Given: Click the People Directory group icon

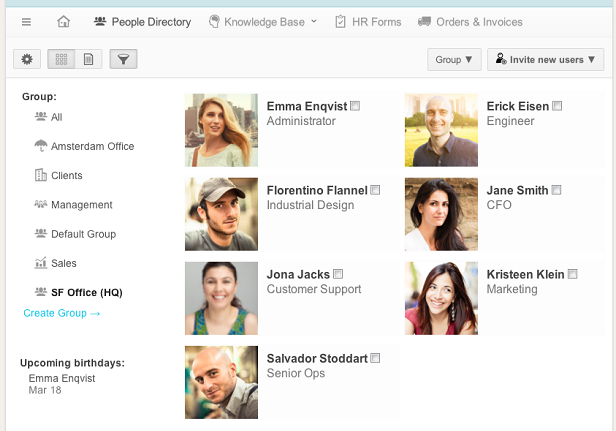Looking at the screenshot, I should pos(100,21).
